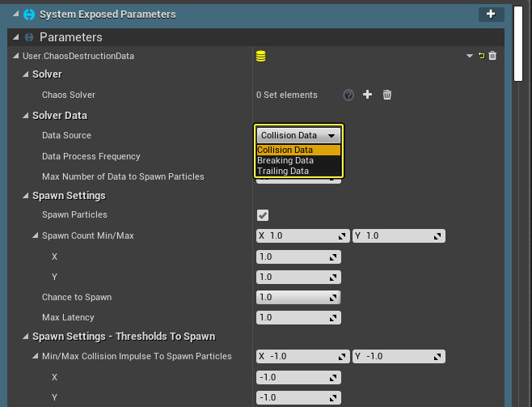Click the yellow reset-to-default arrow for ChaosDestructionData
The image size is (532, 407).
pos(482,56)
